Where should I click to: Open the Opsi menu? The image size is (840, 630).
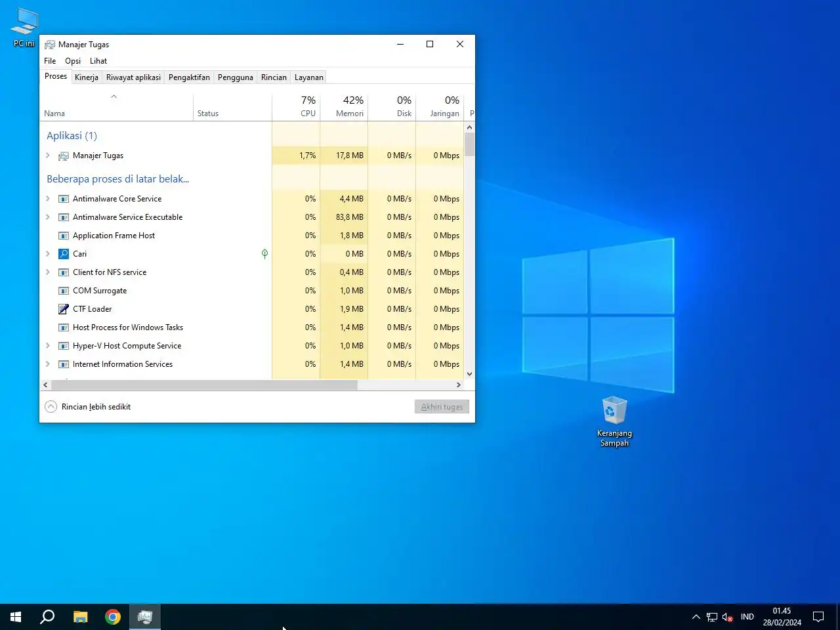point(73,61)
